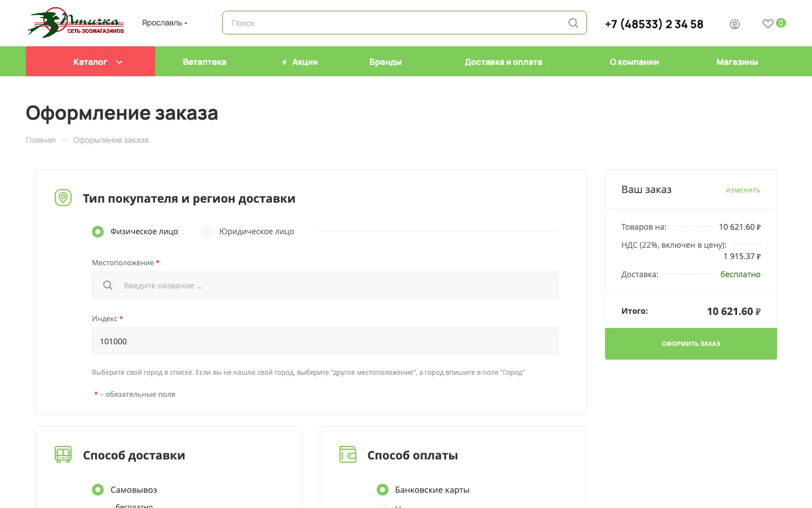Click the Птичка store logo
The height and width of the screenshot is (508, 812).
[x=76, y=23]
